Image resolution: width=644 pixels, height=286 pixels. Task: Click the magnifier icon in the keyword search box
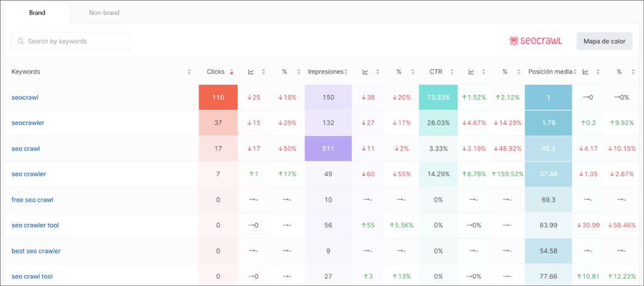pyautogui.click(x=21, y=41)
